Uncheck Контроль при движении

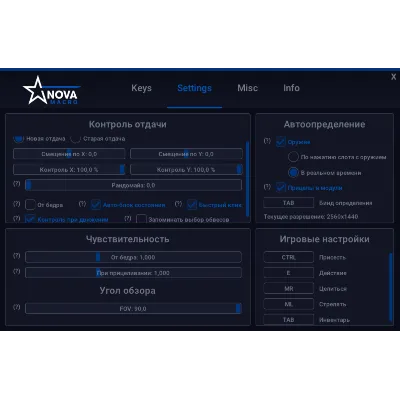[x=30, y=219]
